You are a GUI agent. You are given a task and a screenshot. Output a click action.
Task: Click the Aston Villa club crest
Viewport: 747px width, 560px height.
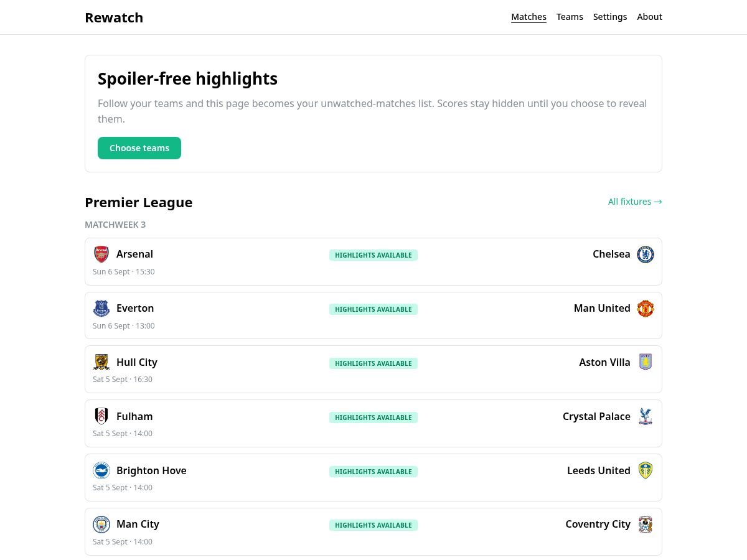646,362
